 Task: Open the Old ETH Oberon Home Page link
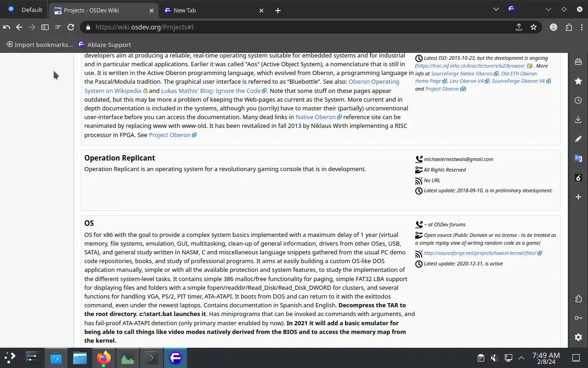[x=476, y=77]
